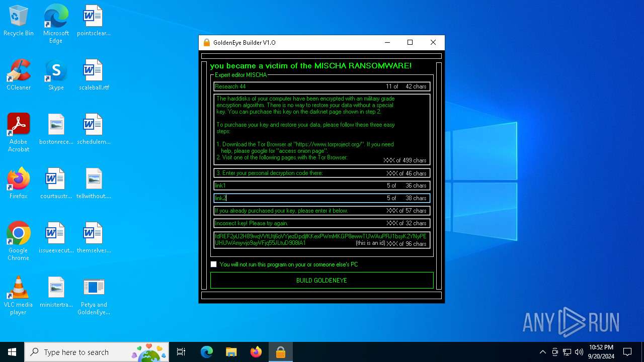
Task: Launch Firefox from the desktop shortcut
Action: [x=19, y=184]
